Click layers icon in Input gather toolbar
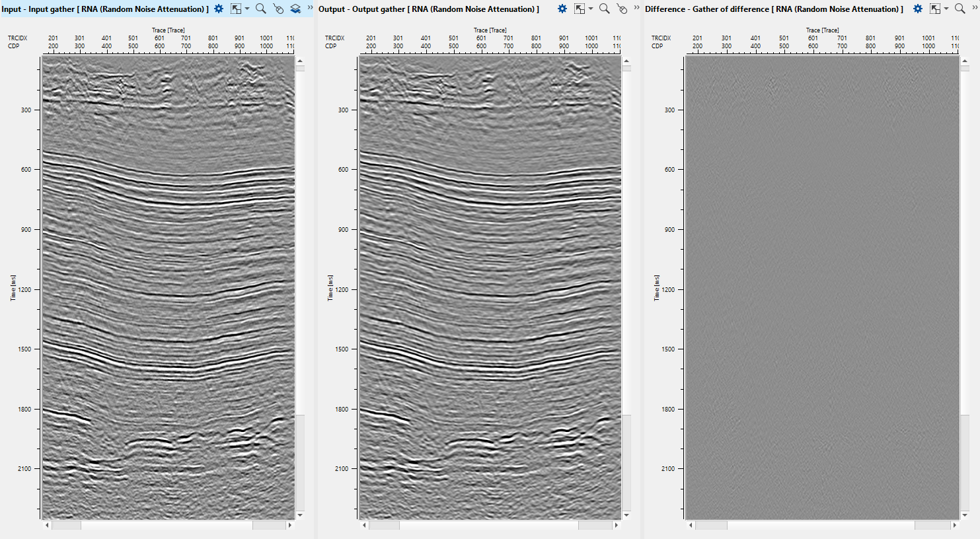 295,9
